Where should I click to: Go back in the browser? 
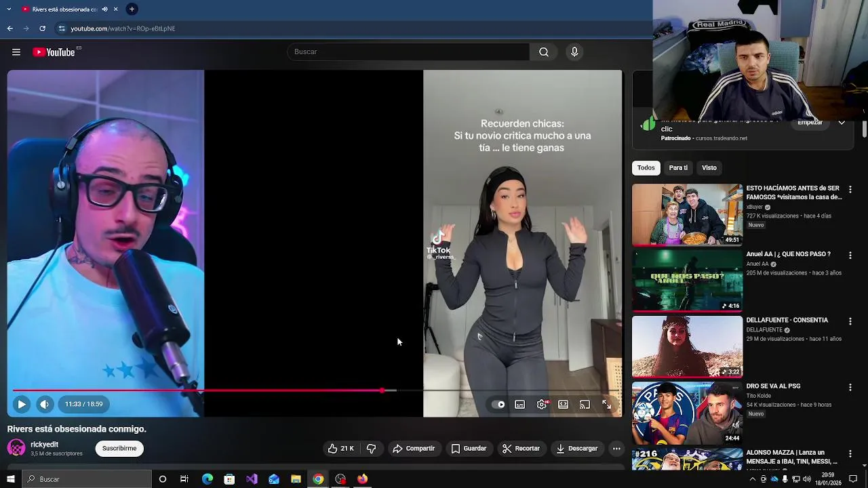[10, 28]
